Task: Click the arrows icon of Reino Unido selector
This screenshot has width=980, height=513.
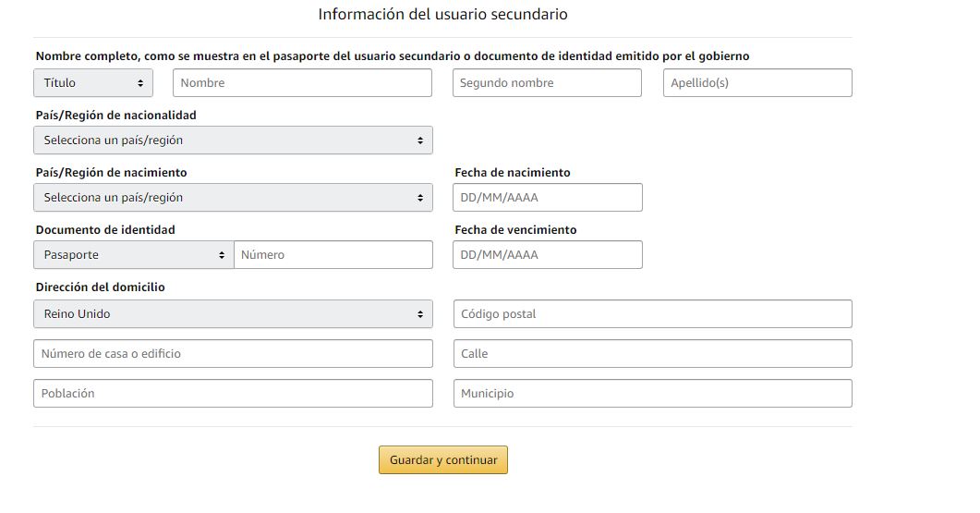Action: click(420, 314)
